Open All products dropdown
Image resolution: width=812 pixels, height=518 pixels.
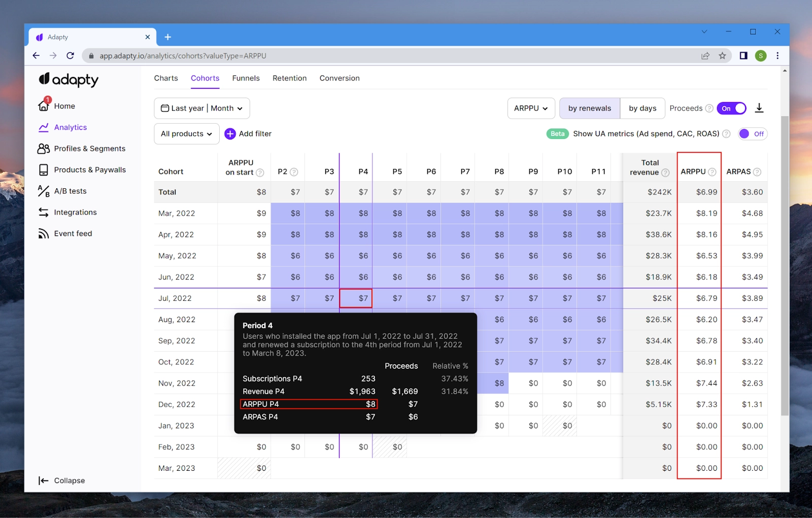(187, 134)
